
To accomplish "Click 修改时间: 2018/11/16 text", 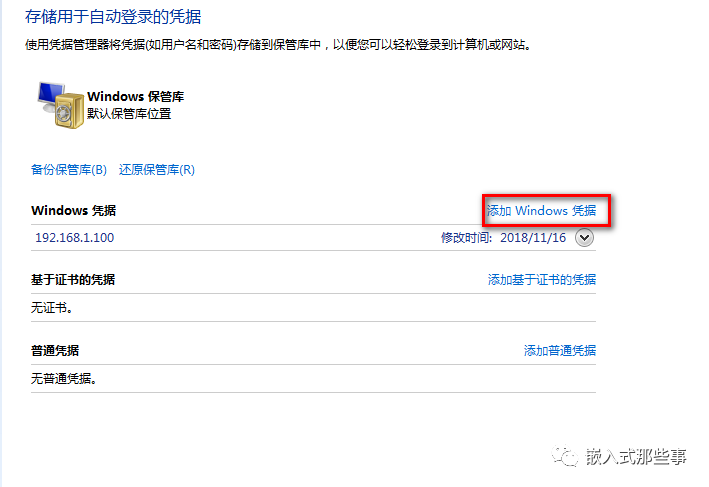I will click(x=503, y=238).
